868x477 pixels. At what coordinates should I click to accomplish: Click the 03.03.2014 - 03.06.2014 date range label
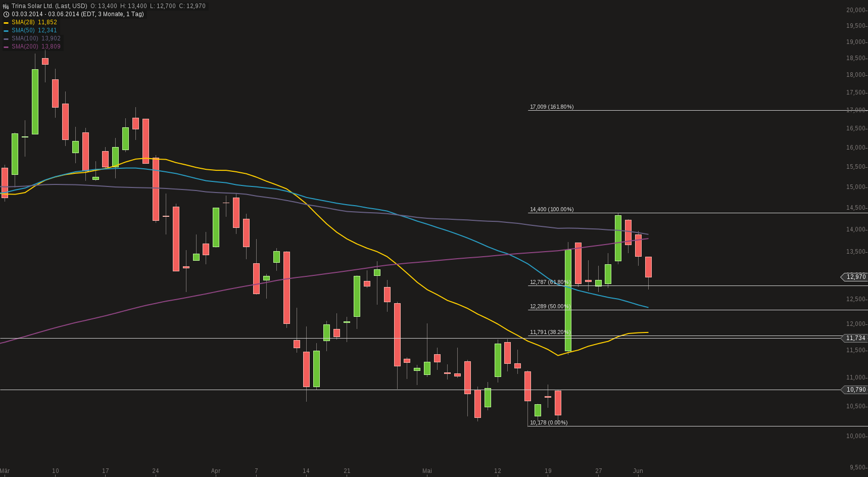click(x=45, y=14)
